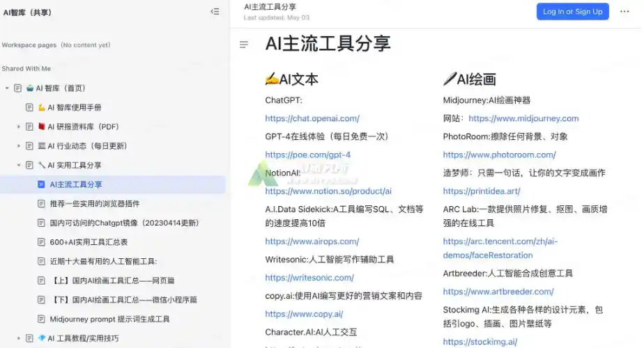Expand the AI 行业动态（每日更新）node
This screenshot has height=348, width=644.
(19, 146)
